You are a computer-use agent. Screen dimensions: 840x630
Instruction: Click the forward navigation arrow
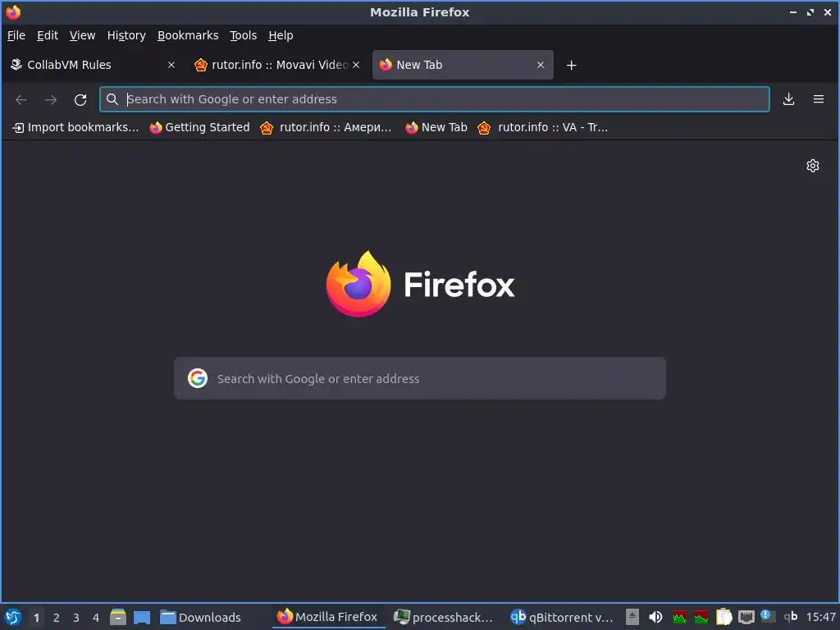[x=50, y=99]
